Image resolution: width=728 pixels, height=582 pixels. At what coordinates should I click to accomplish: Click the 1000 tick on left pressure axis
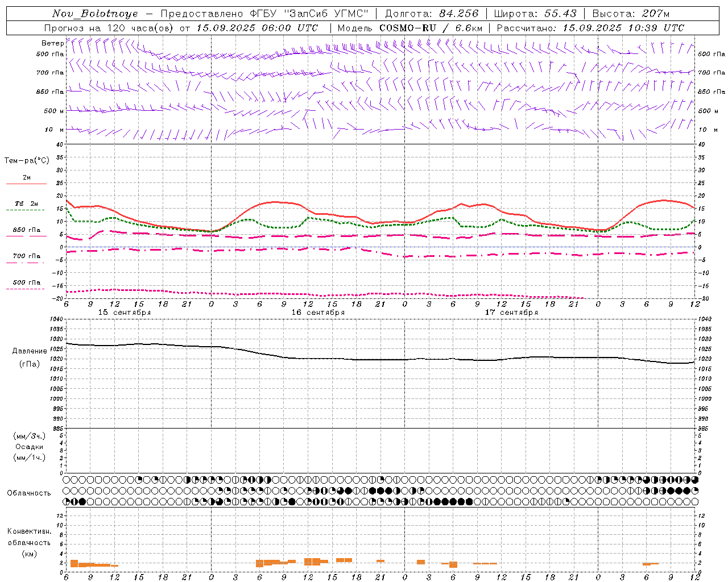pyautogui.click(x=57, y=399)
